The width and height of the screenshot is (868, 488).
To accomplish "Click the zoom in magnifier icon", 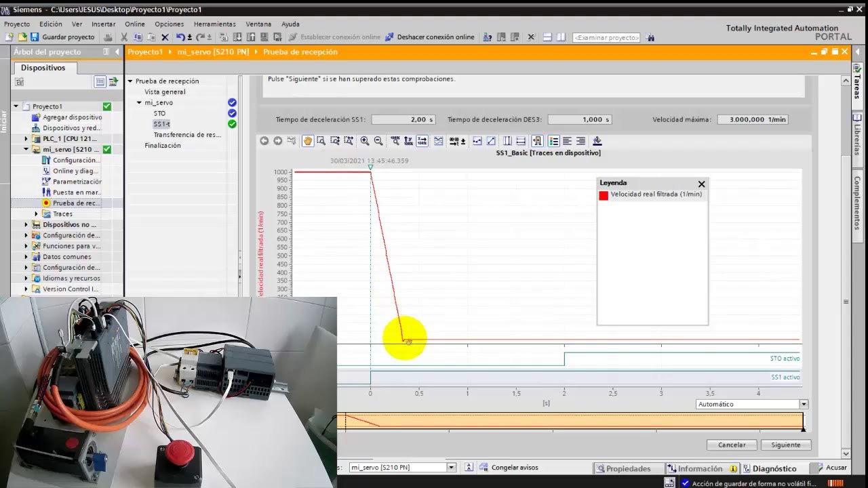I will pyautogui.click(x=365, y=141).
